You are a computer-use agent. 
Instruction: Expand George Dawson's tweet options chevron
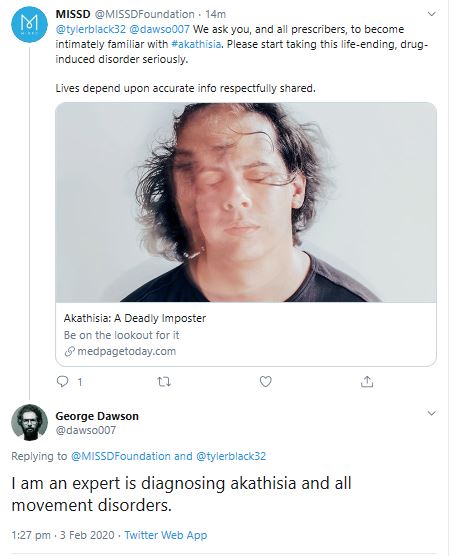(431, 413)
